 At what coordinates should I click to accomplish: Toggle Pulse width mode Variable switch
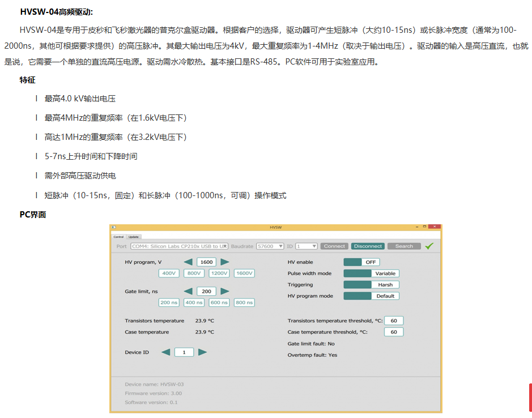click(371, 274)
